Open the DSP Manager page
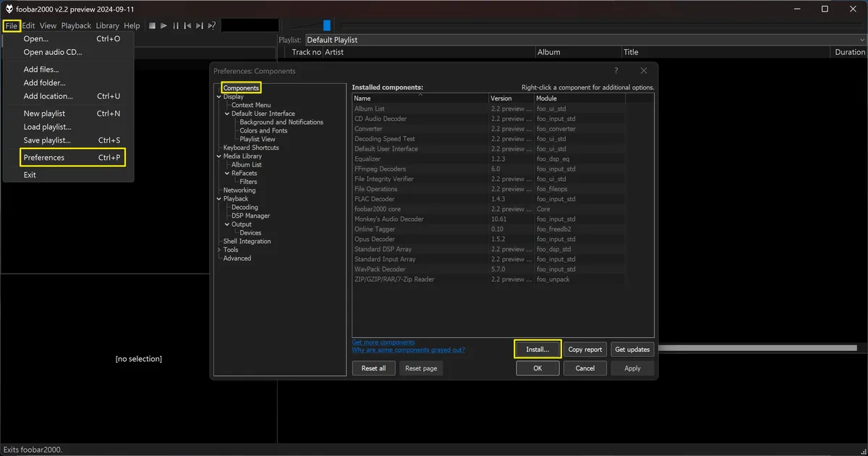The height and width of the screenshot is (456, 868). [x=250, y=216]
